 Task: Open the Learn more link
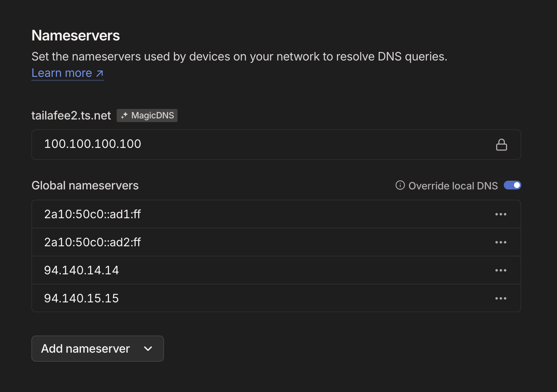point(67,73)
